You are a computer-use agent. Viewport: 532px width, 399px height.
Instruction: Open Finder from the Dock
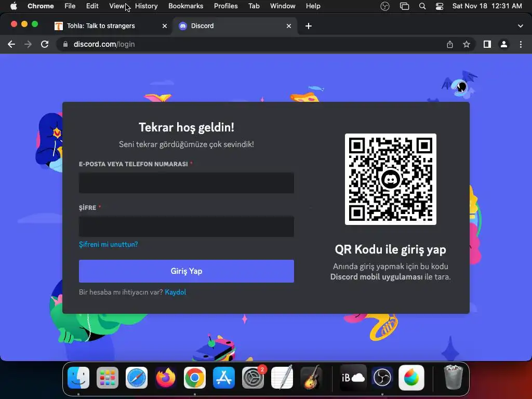pyautogui.click(x=78, y=378)
